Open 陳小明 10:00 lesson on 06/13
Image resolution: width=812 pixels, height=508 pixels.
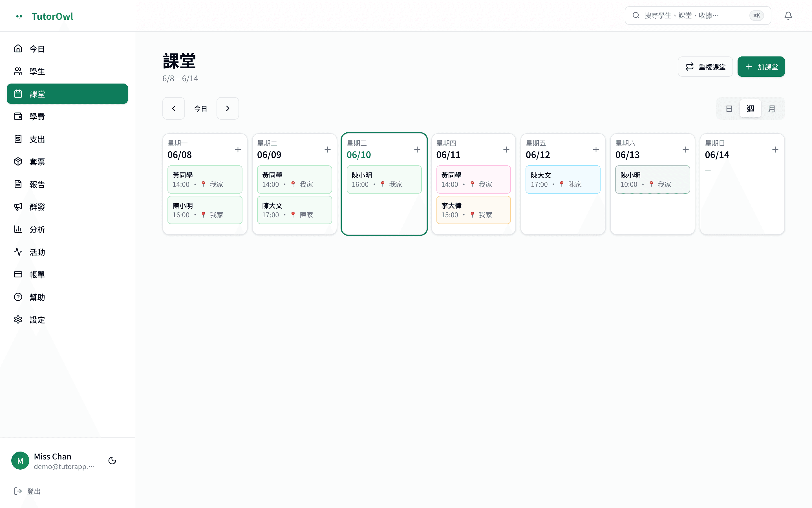coord(652,179)
